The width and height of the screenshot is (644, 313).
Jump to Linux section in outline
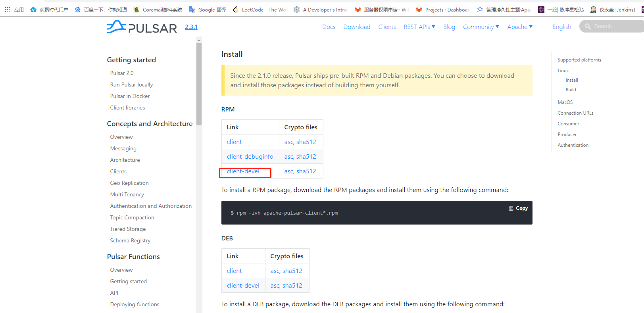click(x=563, y=71)
